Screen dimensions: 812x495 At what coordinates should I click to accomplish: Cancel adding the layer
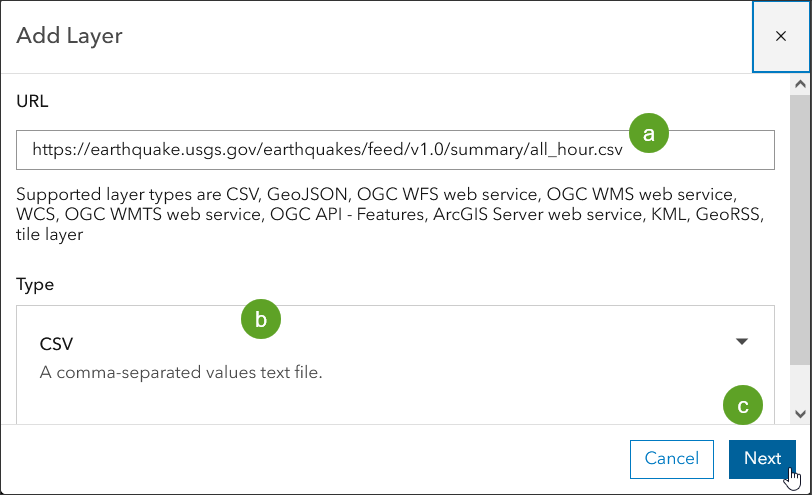[671, 458]
